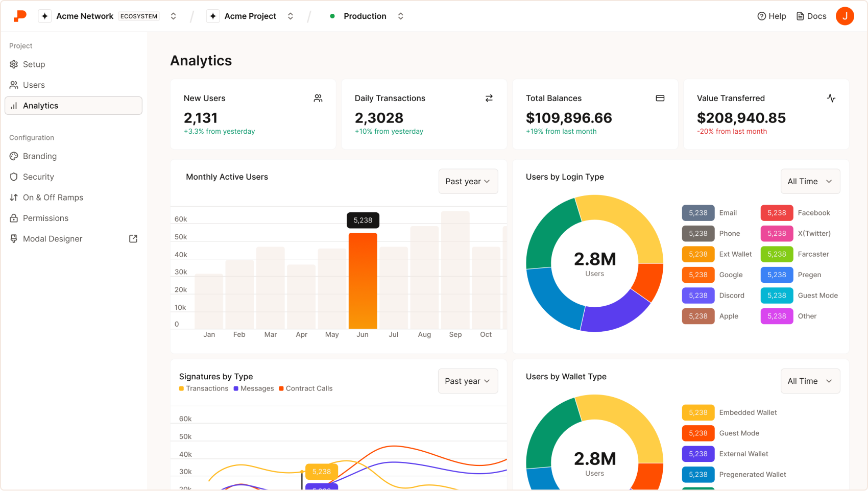Click the Contract Calls legend item
Screen dimensions: 868x491
pyautogui.click(x=306, y=388)
